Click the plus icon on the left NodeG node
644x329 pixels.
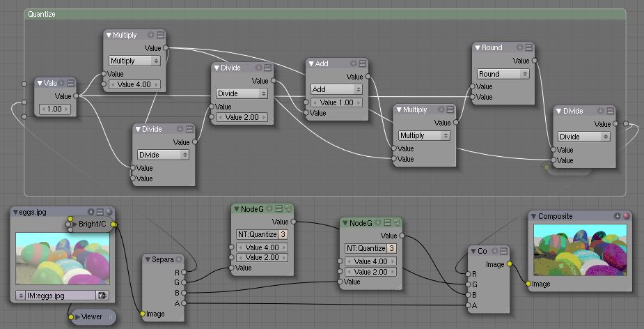(270, 209)
